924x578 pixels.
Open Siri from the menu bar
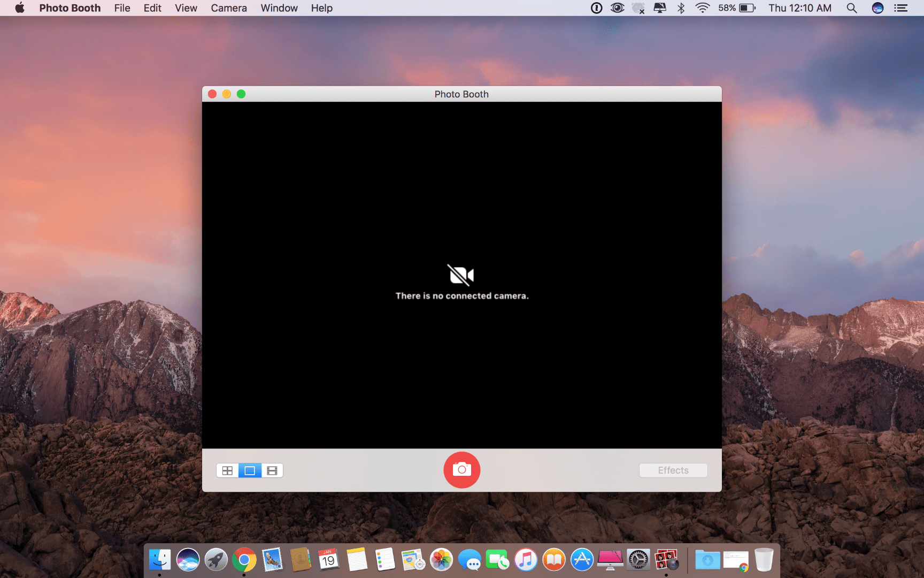click(x=877, y=8)
